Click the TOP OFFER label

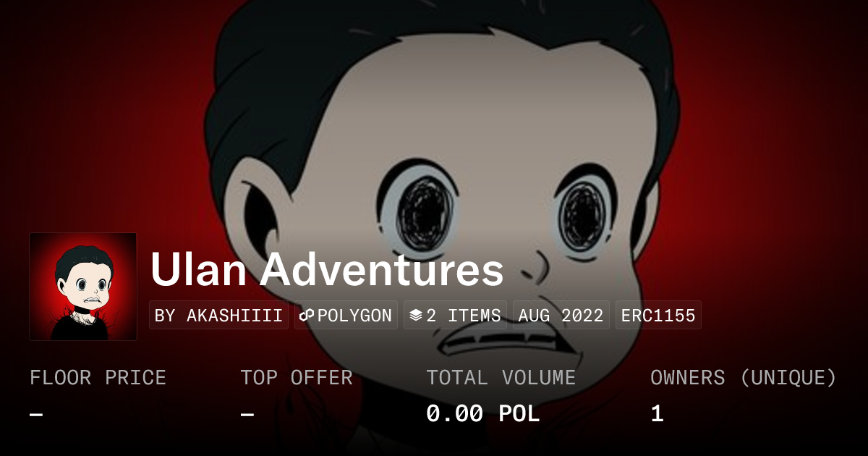(297, 378)
